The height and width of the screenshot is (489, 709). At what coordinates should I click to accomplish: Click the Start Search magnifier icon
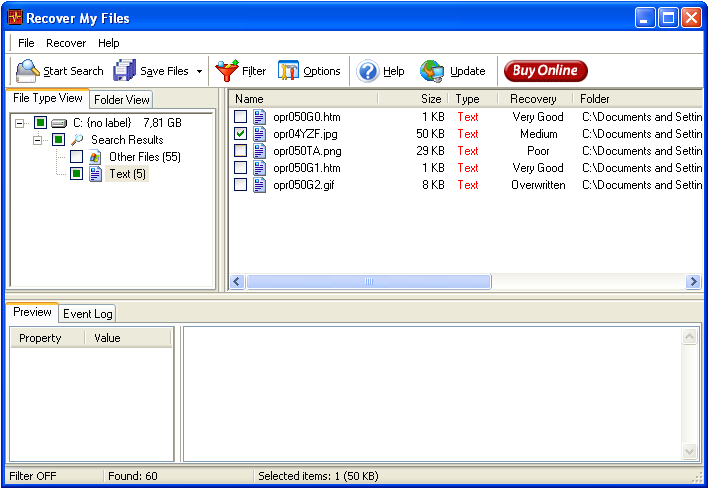click(28, 71)
